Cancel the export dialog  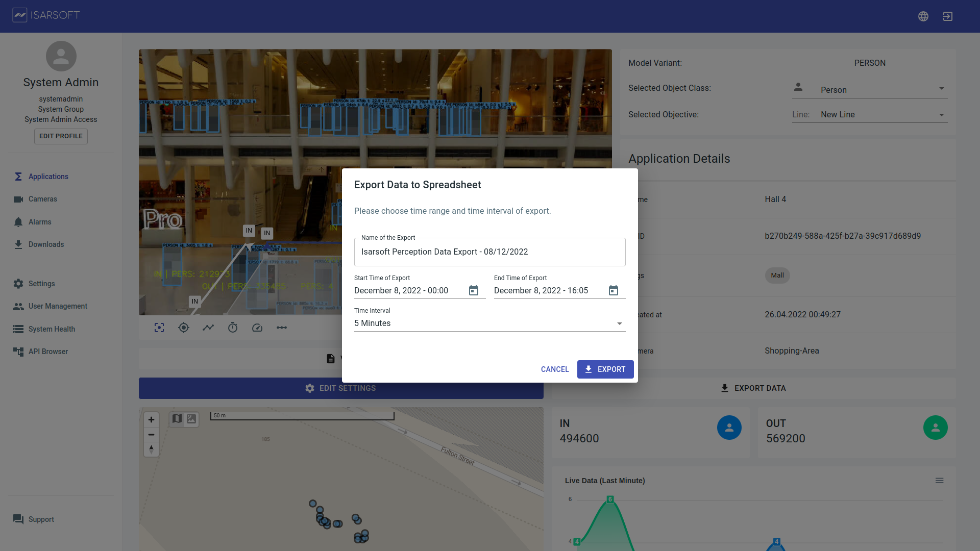coord(554,369)
